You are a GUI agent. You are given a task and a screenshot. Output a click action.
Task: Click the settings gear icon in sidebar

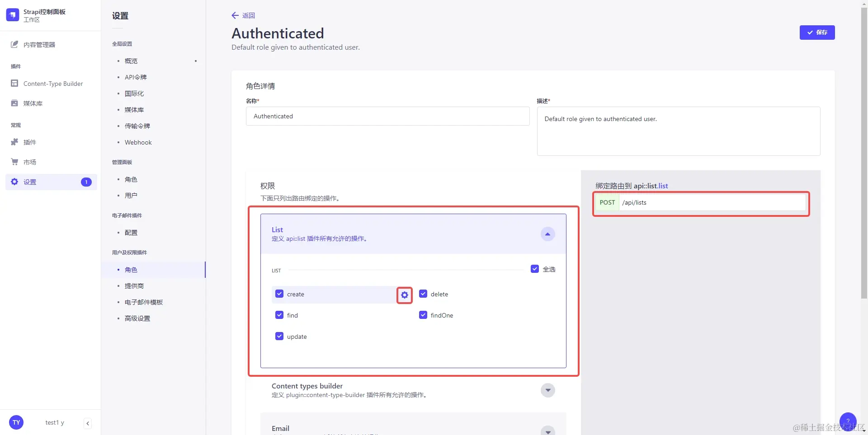tap(14, 182)
